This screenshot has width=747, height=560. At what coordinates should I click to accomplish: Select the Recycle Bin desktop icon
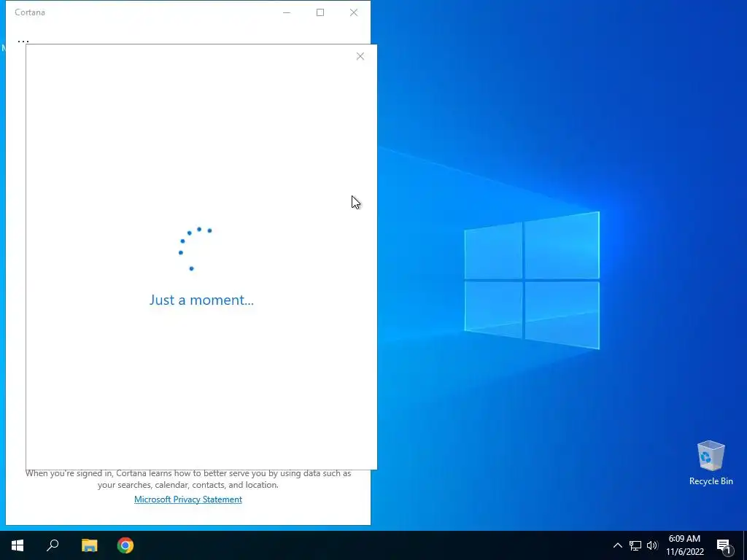(711, 463)
